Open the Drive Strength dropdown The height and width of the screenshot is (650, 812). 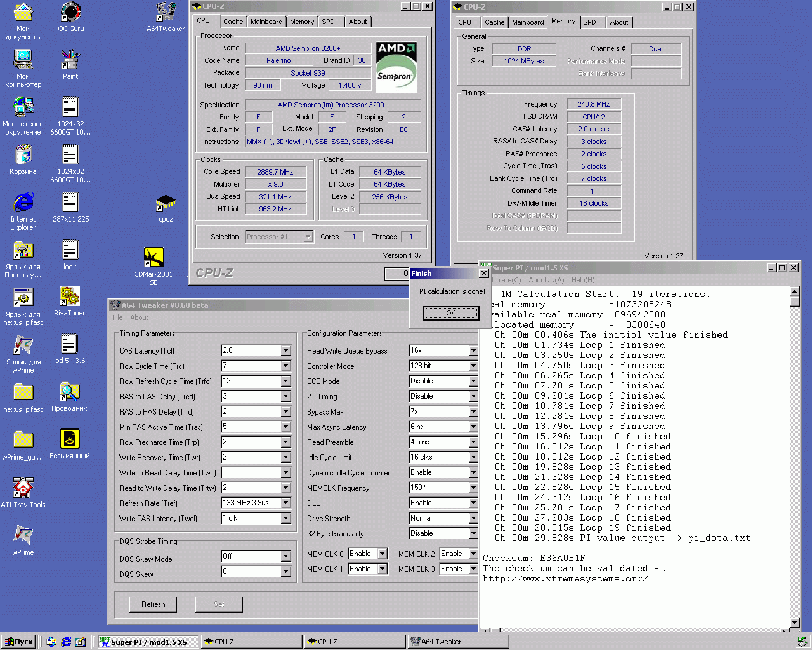[473, 519]
